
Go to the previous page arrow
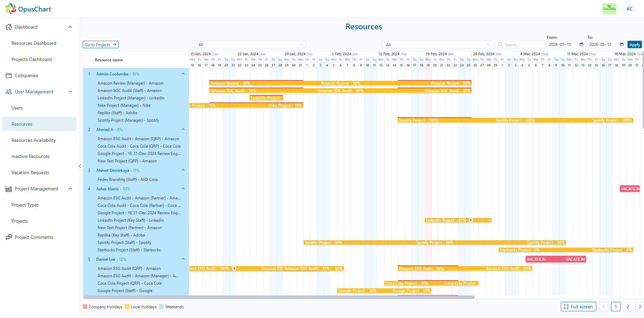pos(603,307)
